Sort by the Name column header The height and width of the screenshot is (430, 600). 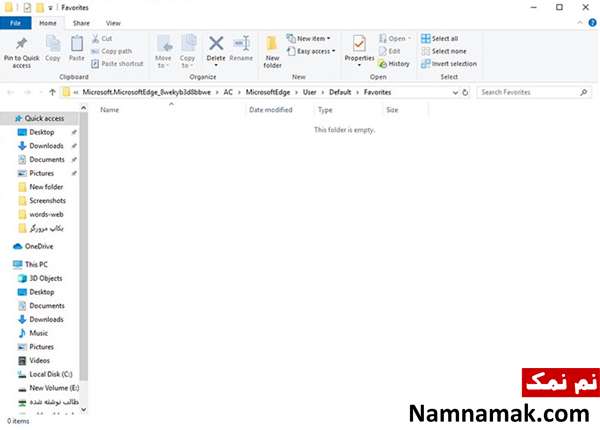pos(109,110)
